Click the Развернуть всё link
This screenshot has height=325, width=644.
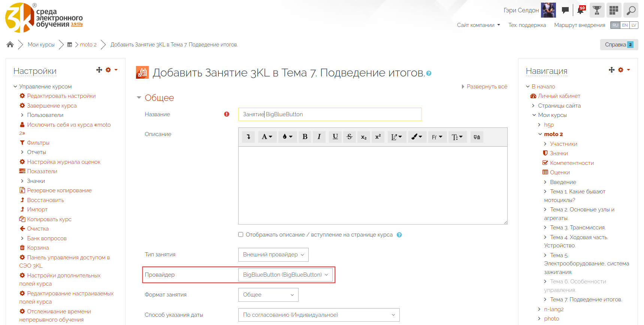[487, 87]
